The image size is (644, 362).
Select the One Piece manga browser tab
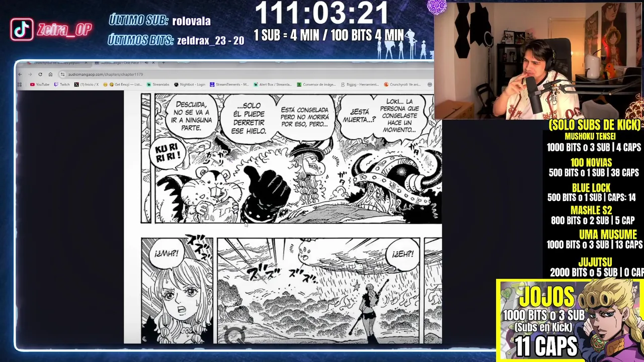click(x=121, y=63)
